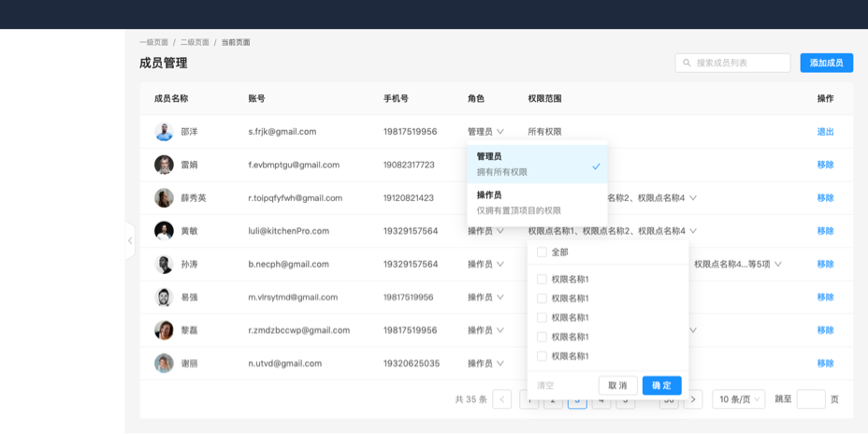
Task: Open 黄敏's 操作员 role dropdown
Action: (x=485, y=231)
